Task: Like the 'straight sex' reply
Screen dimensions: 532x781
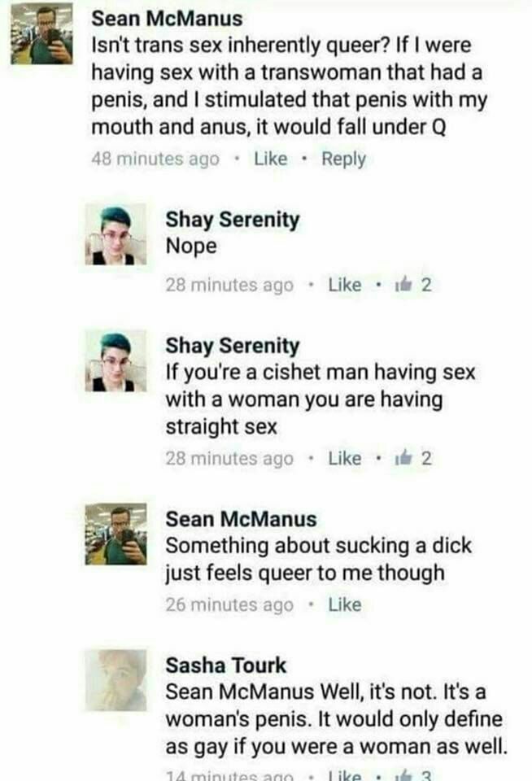Action: coord(345,458)
